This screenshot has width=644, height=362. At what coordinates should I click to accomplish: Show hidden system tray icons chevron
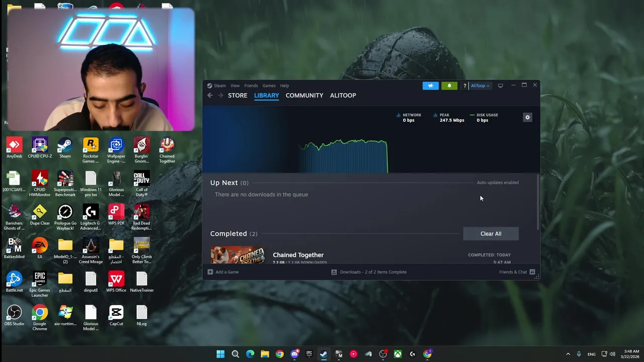568,354
